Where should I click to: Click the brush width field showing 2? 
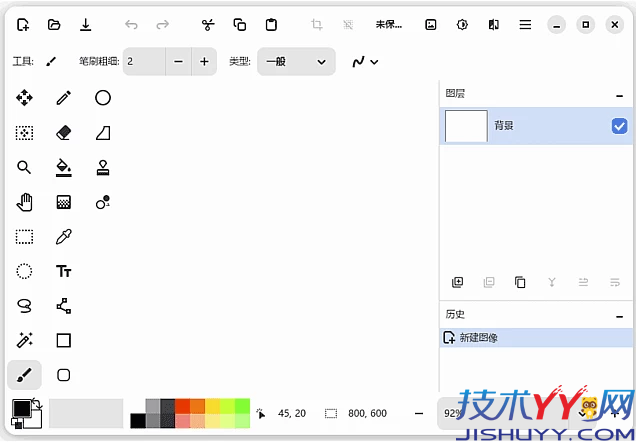(144, 62)
